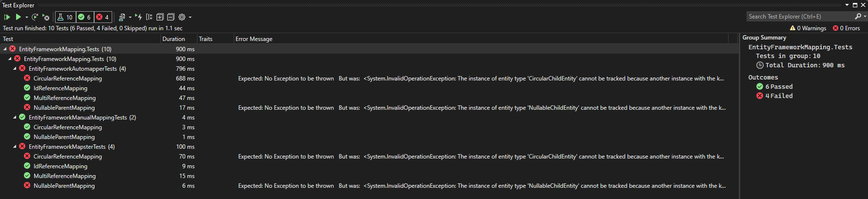Screen dimensions: 868x199
Task: Click the search magnifier icon
Action: tap(858, 17)
